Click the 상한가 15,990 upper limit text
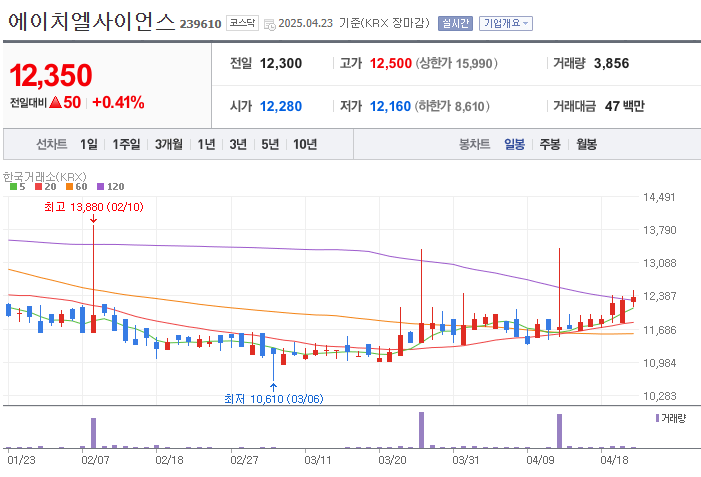The width and height of the screenshot is (701, 477). [457, 63]
